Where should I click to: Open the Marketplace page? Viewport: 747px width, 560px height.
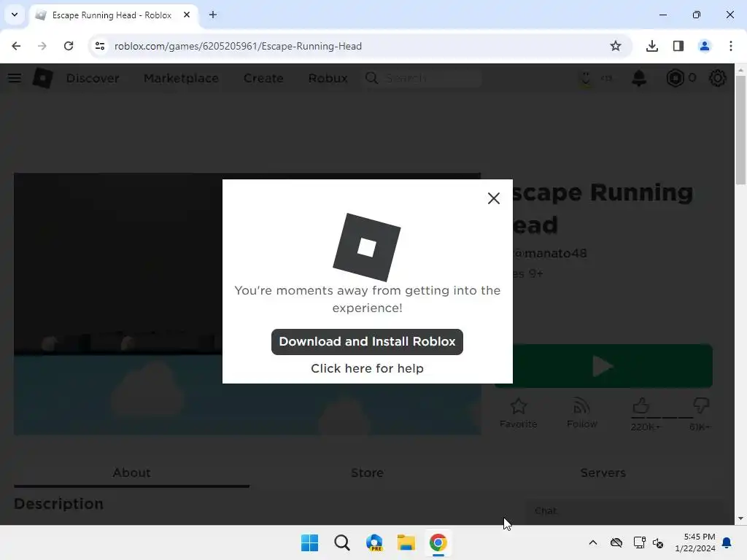pyautogui.click(x=181, y=78)
